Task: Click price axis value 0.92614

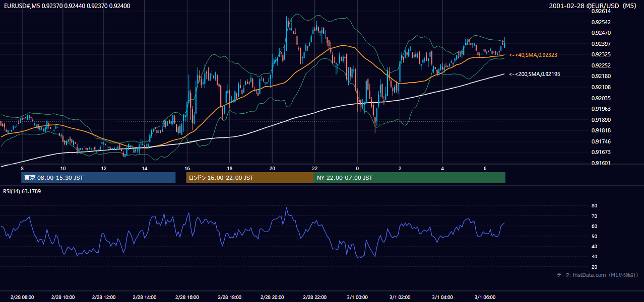Action: pyautogui.click(x=601, y=12)
